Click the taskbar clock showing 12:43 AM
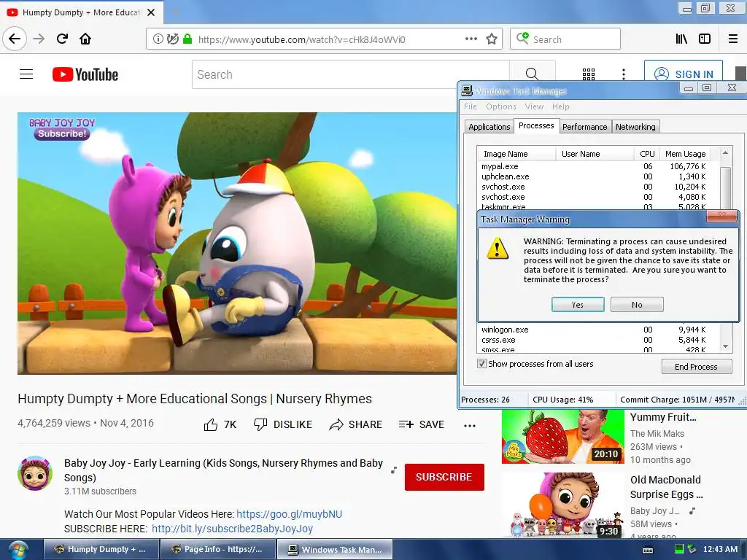Screen dimensions: 747x560 [x=720, y=550]
